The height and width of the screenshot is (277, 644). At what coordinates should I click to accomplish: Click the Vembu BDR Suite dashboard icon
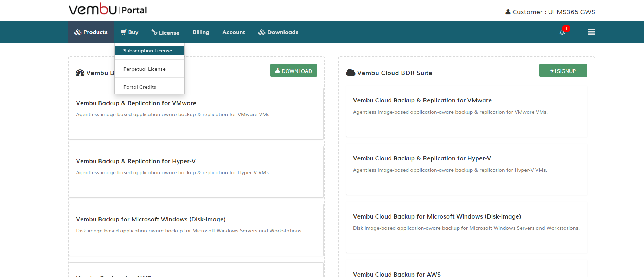pos(80,73)
